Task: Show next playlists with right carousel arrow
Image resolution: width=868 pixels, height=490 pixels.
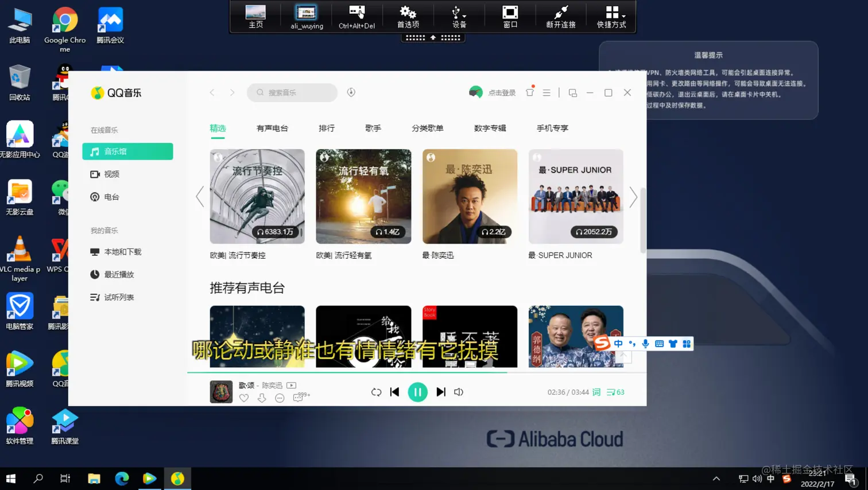Action: 633,197
